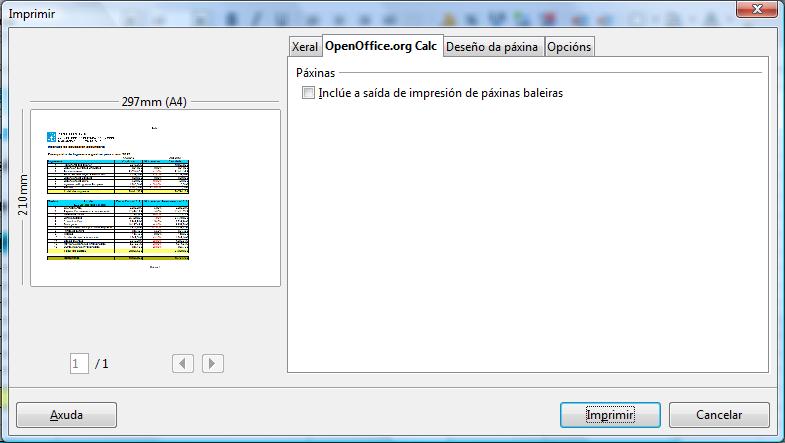Focus the current page number field
Screen dimensions: 785x443
[79, 363]
